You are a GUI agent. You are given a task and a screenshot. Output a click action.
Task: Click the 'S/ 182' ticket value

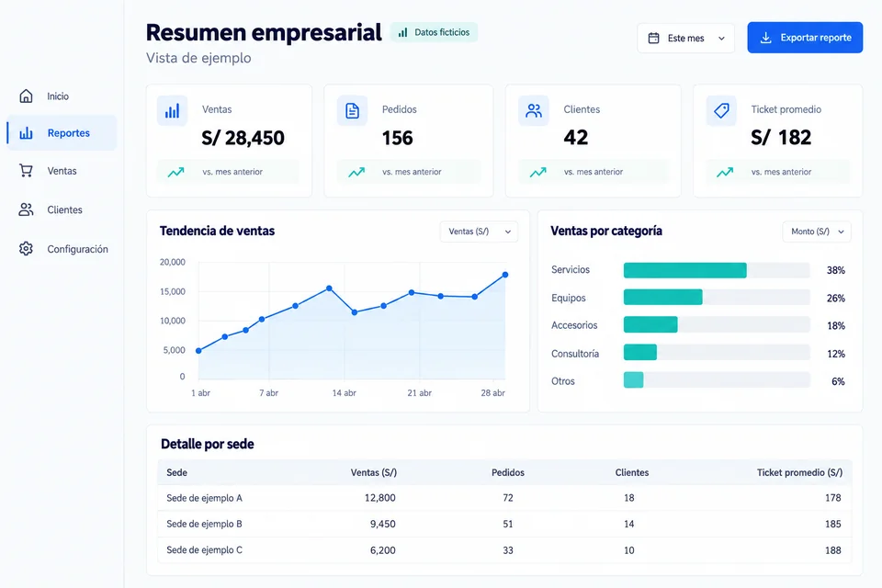coord(781,137)
